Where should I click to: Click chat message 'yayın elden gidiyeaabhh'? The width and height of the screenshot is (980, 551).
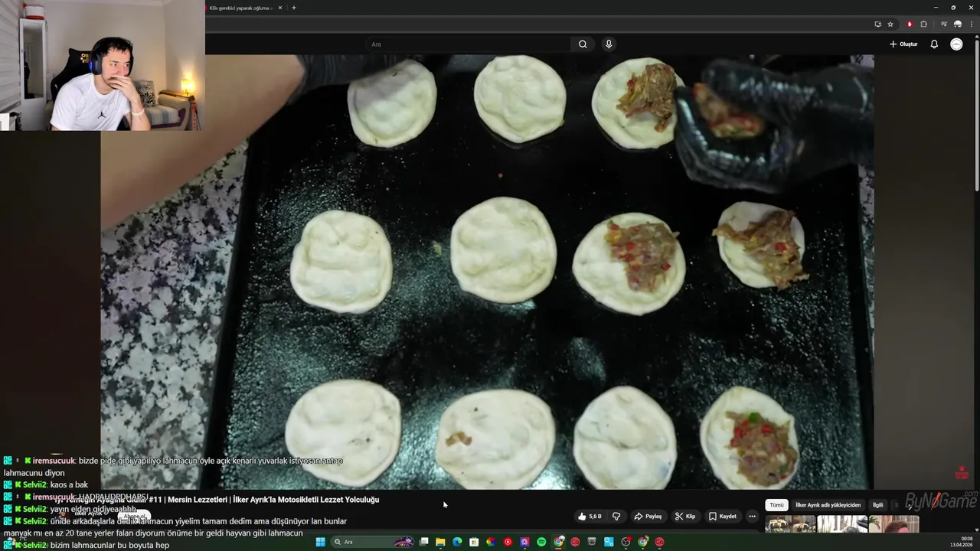pos(93,510)
